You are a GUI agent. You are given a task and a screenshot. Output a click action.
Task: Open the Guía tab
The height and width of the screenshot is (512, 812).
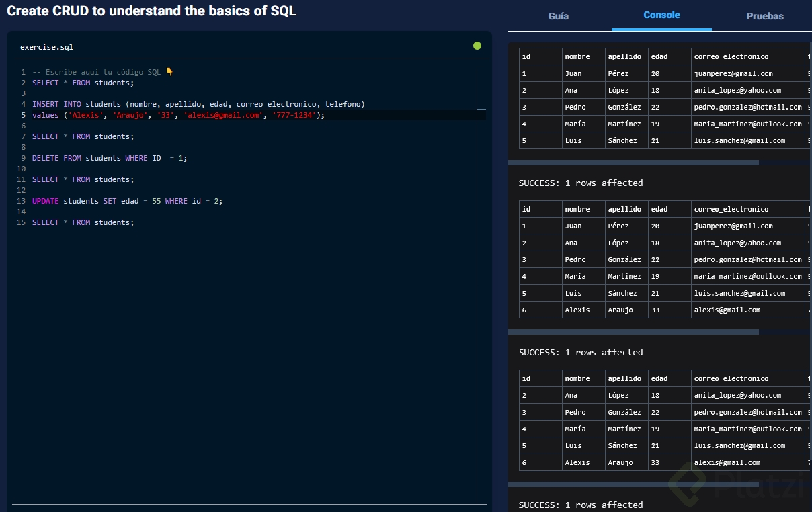point(558,16)
